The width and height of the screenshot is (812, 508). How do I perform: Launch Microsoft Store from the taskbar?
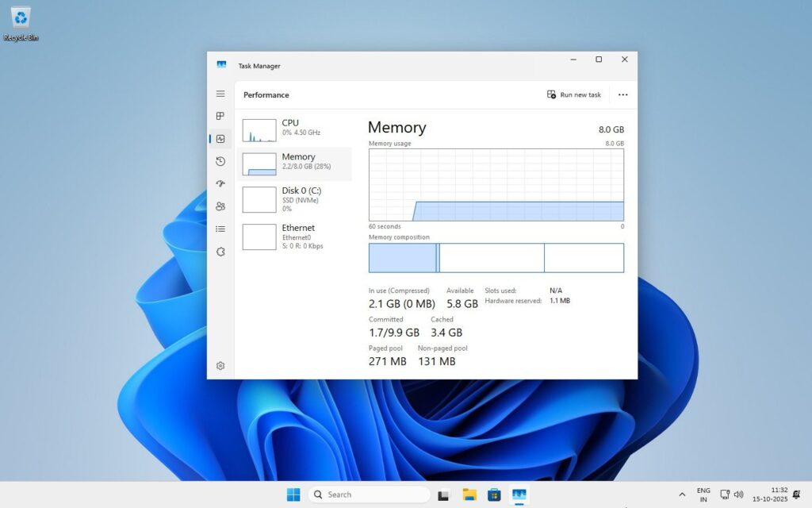493,494
